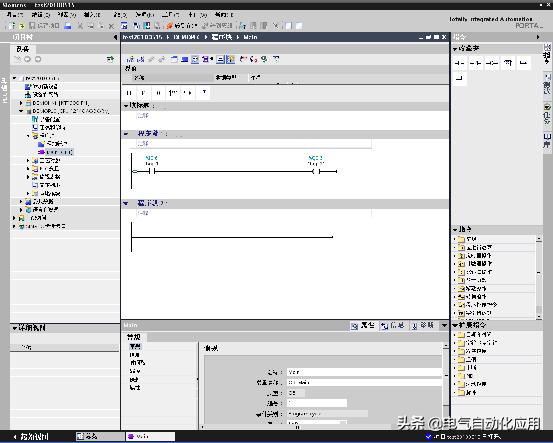Click insert network icon in block editor toolbar

[x=129, y=59]
